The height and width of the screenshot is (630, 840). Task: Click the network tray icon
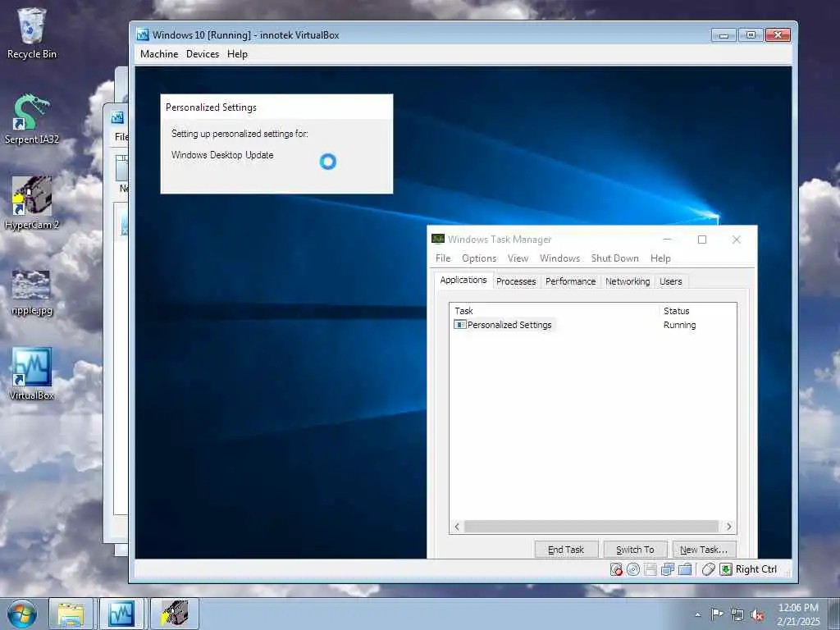[x=737, y=615]
